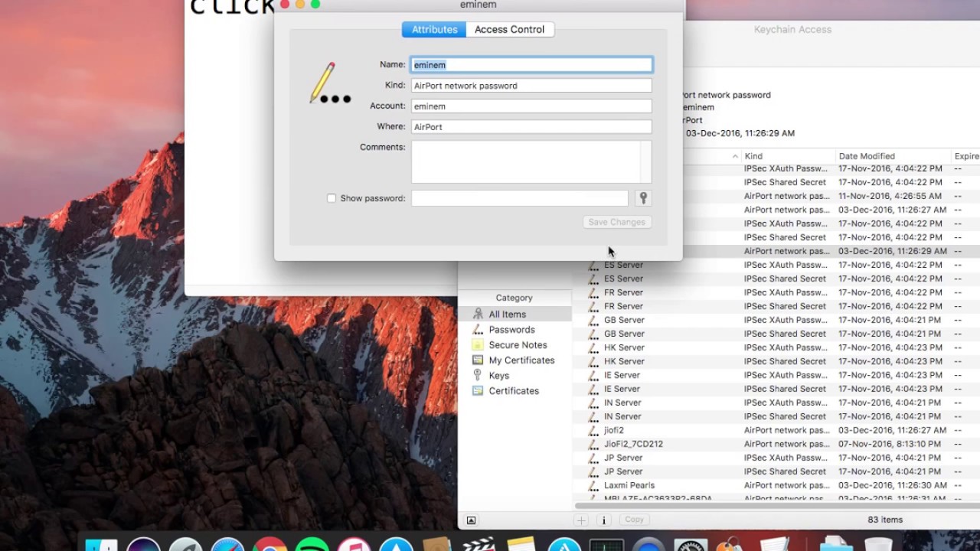
Task: Select the FR Server IPSec XAuth row
Action: tap(777, 292)
